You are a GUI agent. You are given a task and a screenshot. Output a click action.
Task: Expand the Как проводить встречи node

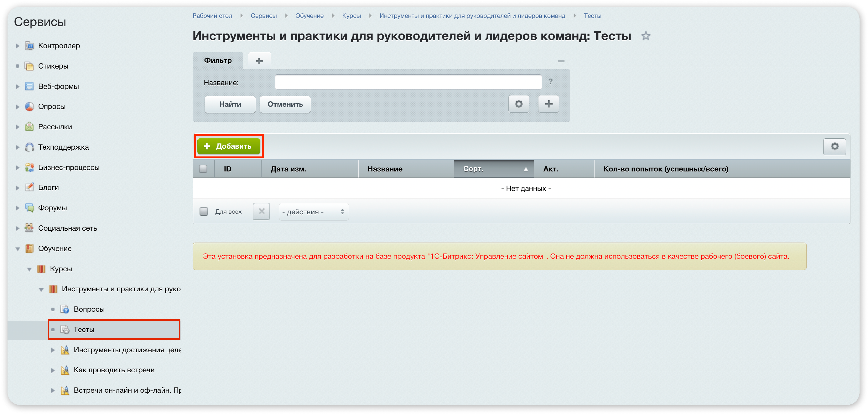point(53,370)
